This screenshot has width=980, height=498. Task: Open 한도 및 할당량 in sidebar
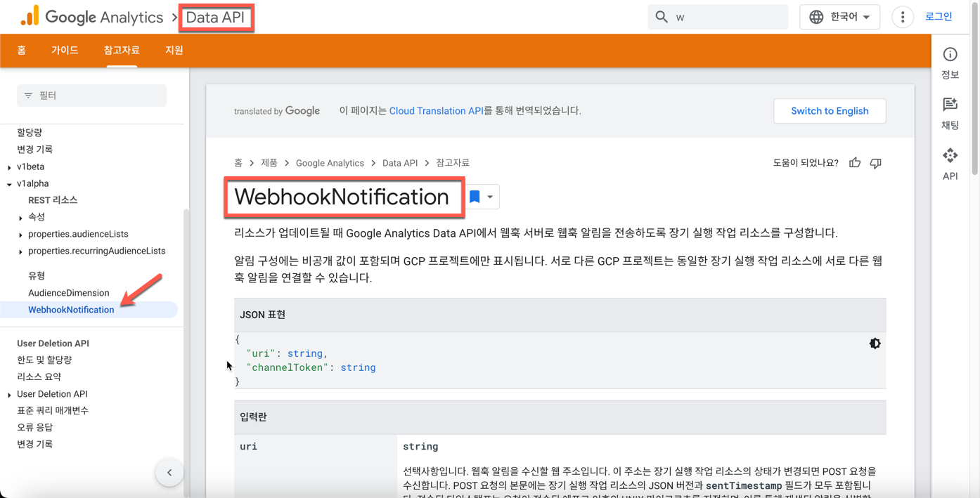coord(44,360)
